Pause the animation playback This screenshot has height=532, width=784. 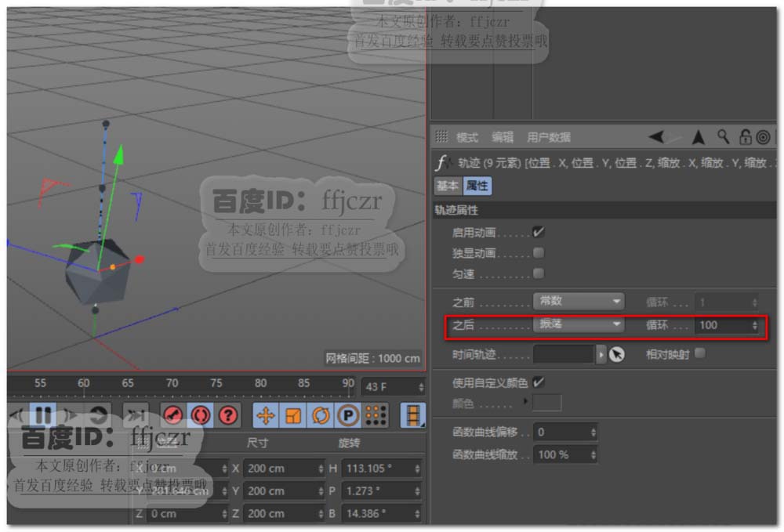point(42,414)
